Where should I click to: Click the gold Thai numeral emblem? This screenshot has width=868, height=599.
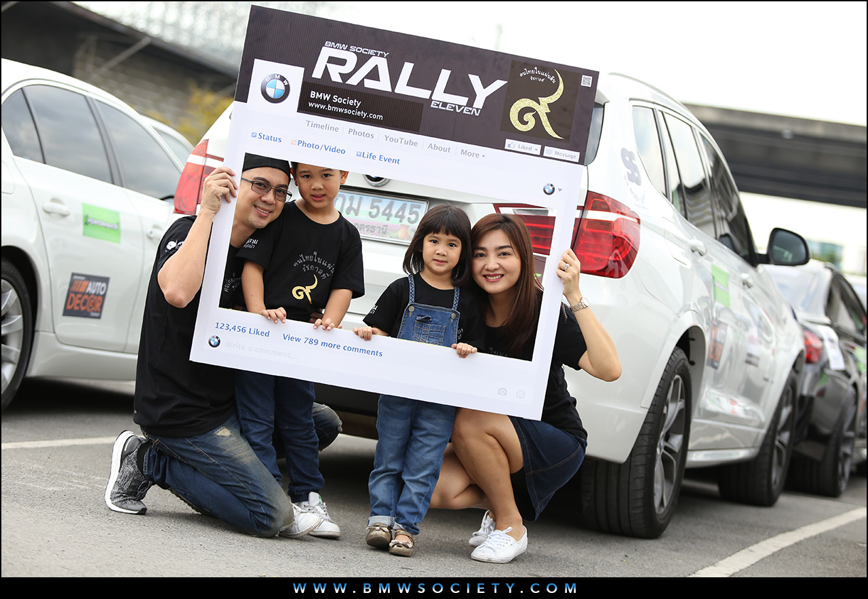pyautogui.click(x=536, y=105)
